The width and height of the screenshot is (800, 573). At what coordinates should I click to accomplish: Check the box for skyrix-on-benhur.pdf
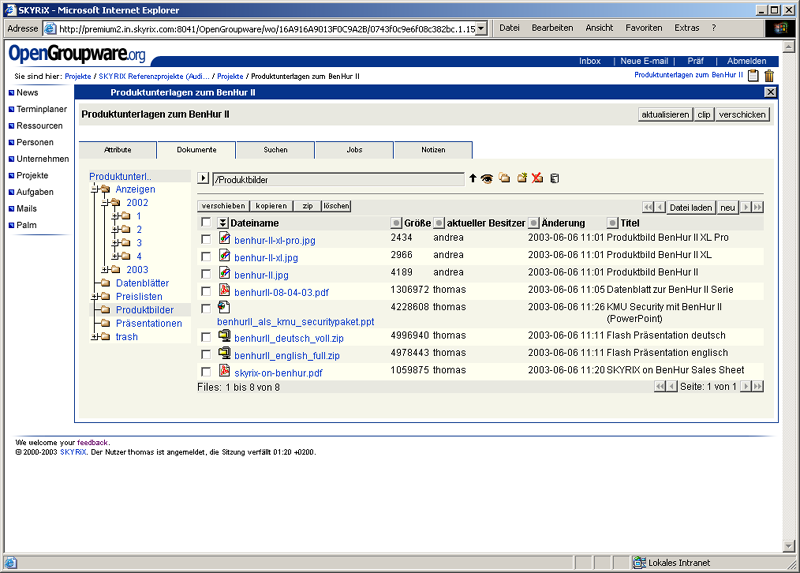coord(206,371)
